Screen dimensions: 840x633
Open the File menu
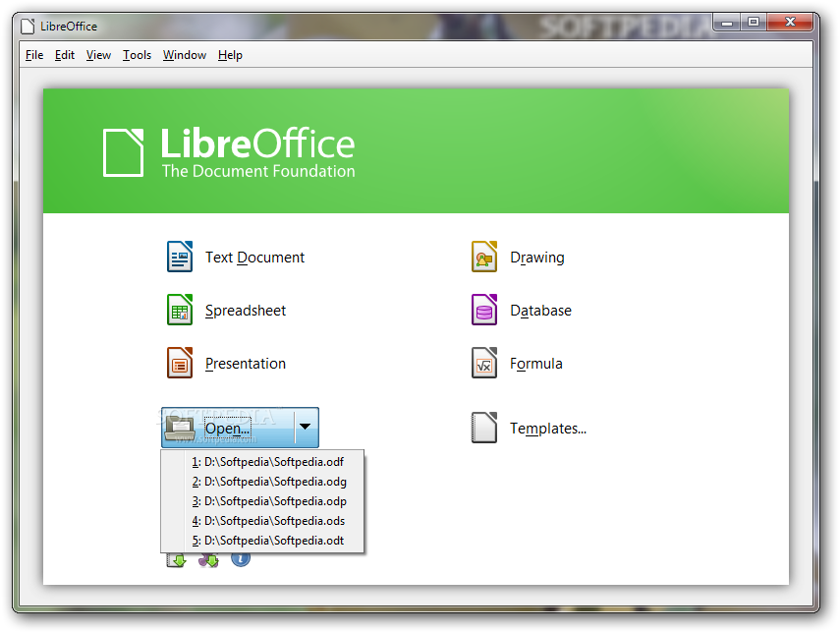click(33, 55)
